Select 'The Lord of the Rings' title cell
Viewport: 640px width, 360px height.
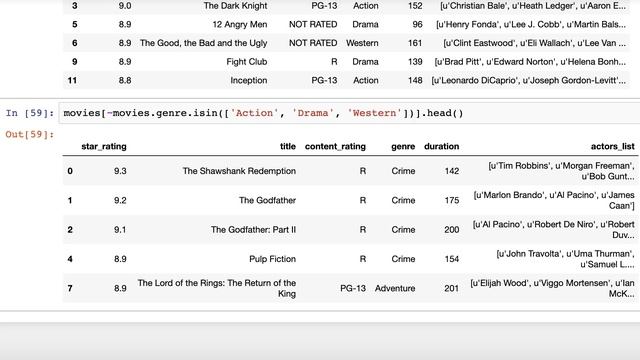pos(216,288)
